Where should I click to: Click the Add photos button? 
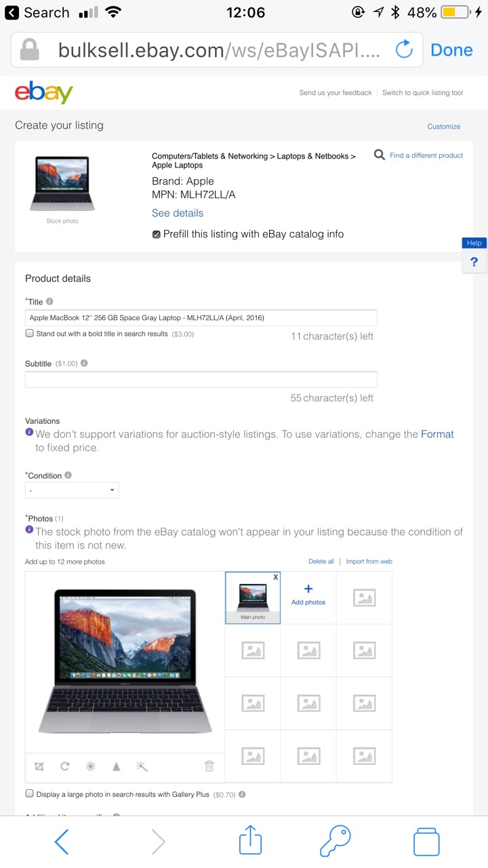308,595
